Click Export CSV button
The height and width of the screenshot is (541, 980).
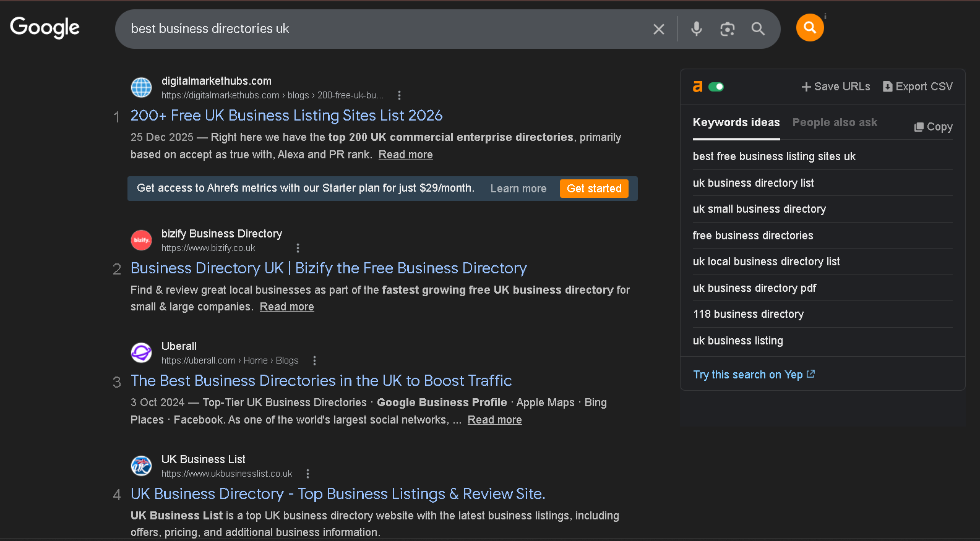tap(918, 87)
